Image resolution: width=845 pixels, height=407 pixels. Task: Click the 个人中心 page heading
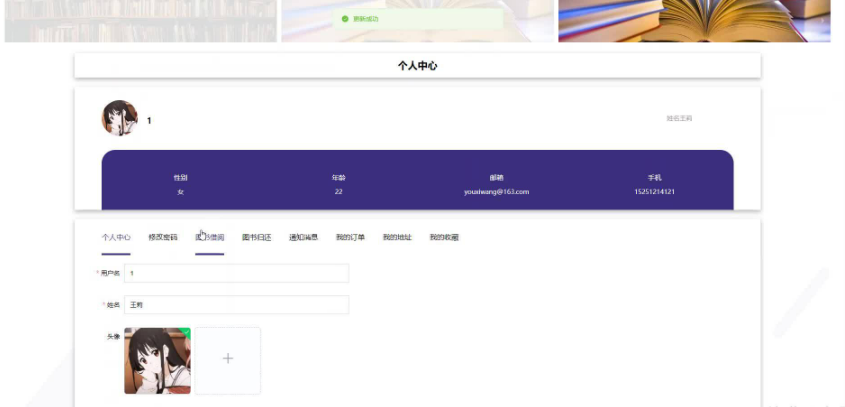tap(418, 66)
